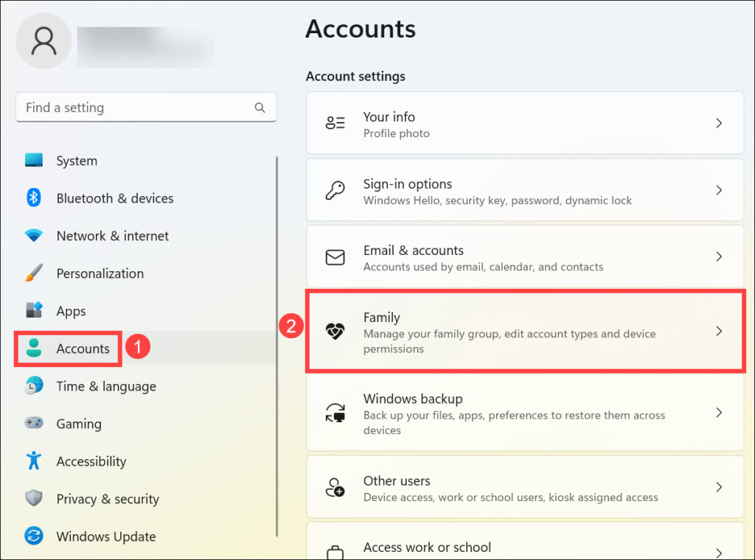Screen dimensions: 755x560
Task: Click the System monitor icon in sidebar
Action: click(34, 161)
